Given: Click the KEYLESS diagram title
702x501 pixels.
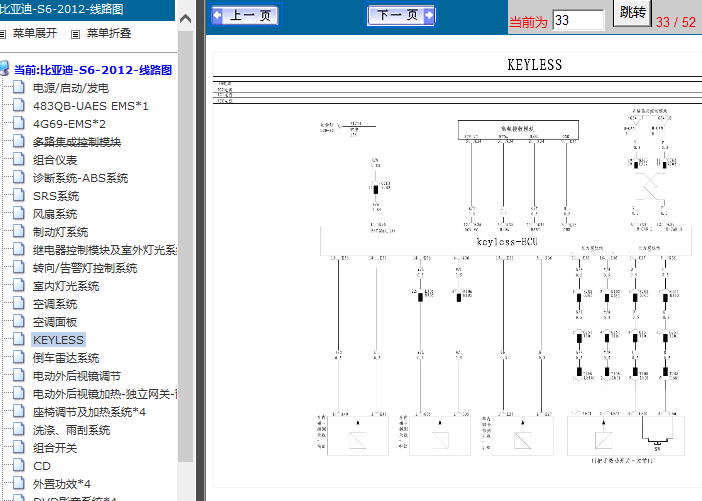Looking at the screenshot, I should (x=535, y=65).
